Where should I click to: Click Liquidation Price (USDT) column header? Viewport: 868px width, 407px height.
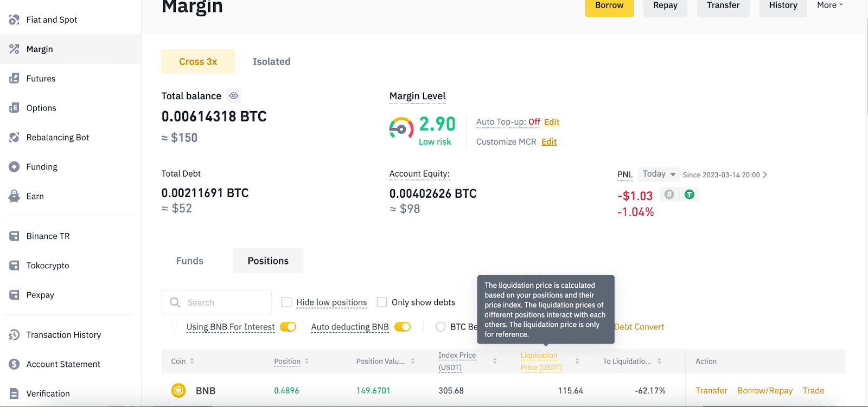tap(541, 361)
